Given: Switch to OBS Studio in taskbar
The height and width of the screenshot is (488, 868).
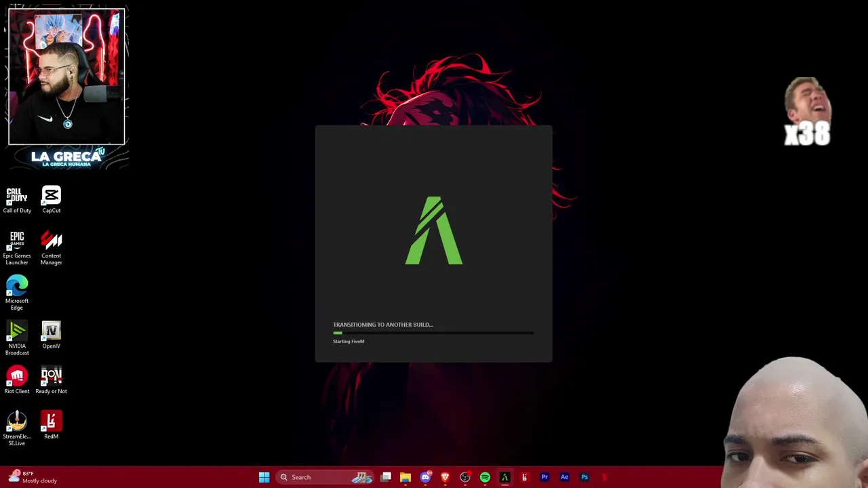Looking at the screenshot, I should 465,477.
